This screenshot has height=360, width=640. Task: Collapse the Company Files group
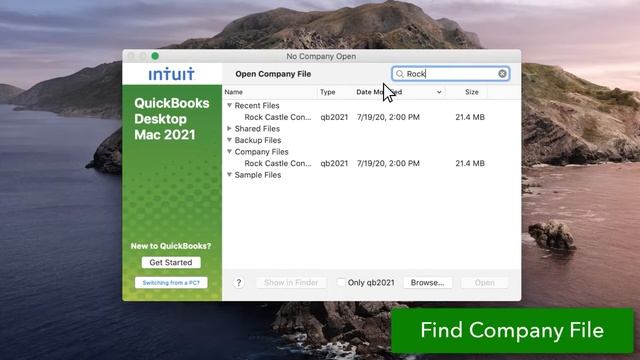[x=229, y=151]
